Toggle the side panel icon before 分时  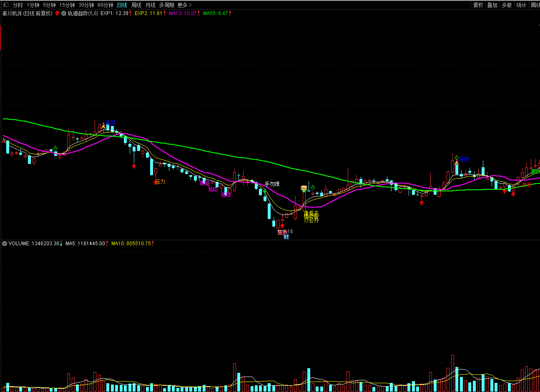(x=6, y=5)
